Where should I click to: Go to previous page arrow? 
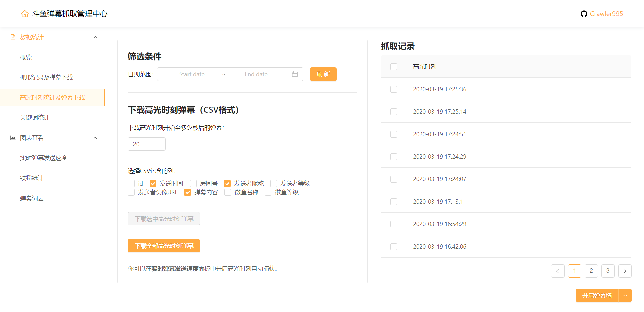[558, 271]
